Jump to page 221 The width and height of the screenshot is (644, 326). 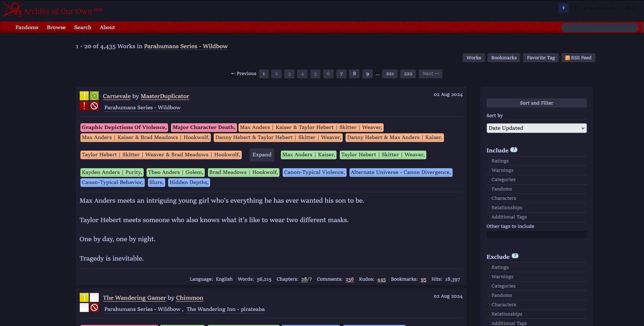coord(390,74)
